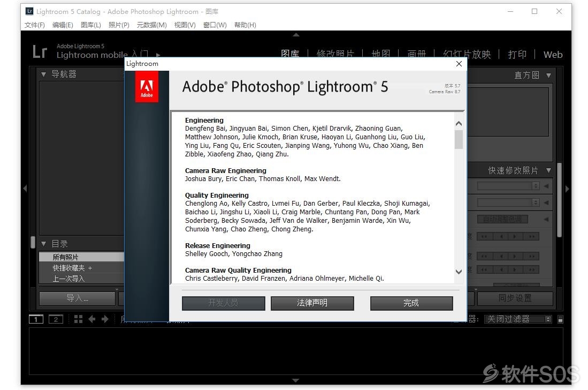Click the red Adobe logo in dialog
The image size is (588, 390).
[147, 86]
